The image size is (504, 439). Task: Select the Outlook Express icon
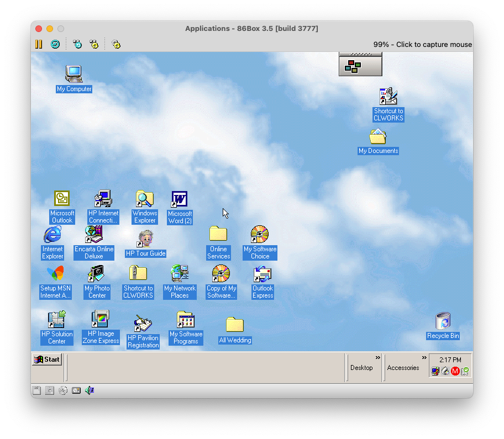(262, 283)
